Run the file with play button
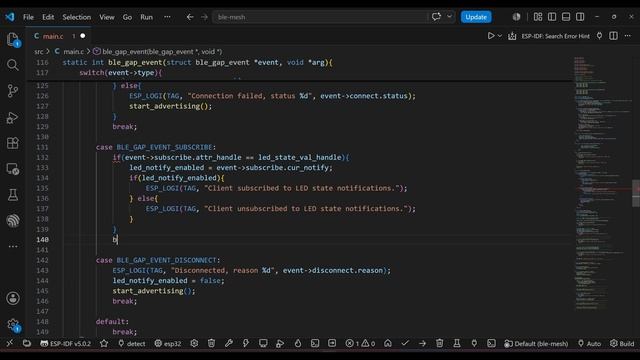This screenshot has height=360, width=640. click(491, 36)
